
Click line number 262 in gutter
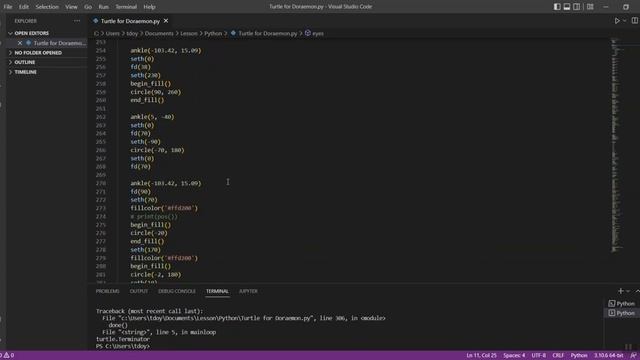[x=101, y=117]
